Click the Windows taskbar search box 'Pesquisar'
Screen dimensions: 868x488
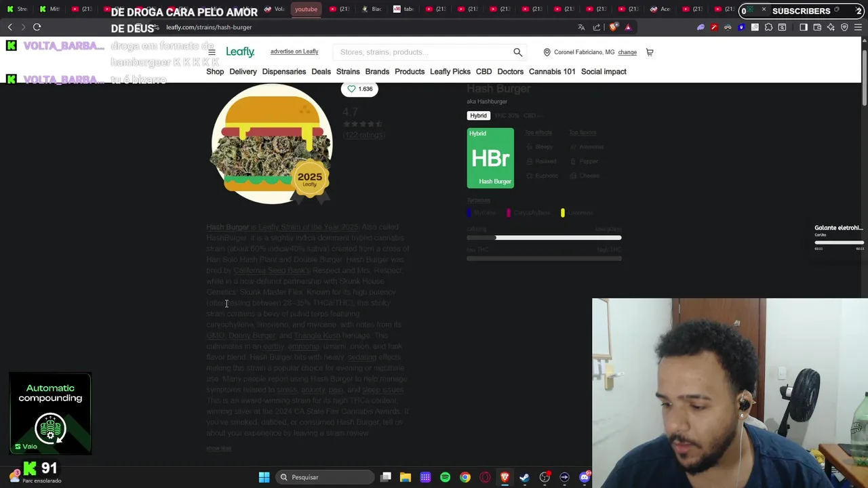(x=325, y=477)
